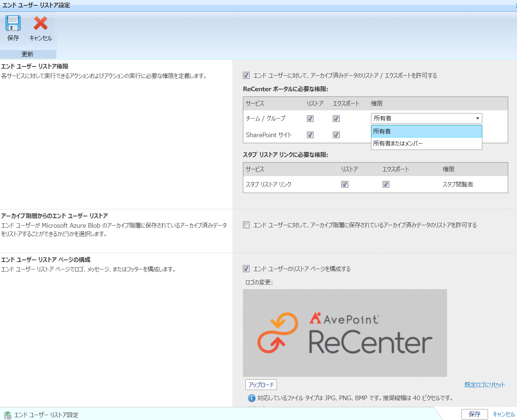
Task: Toggle Export for スタブ リストア リンク
Action: [386, 184]
